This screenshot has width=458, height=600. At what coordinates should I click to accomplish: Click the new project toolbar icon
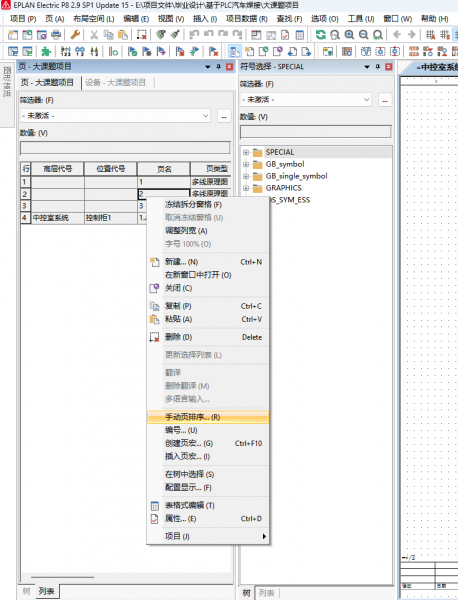[13, 35]
